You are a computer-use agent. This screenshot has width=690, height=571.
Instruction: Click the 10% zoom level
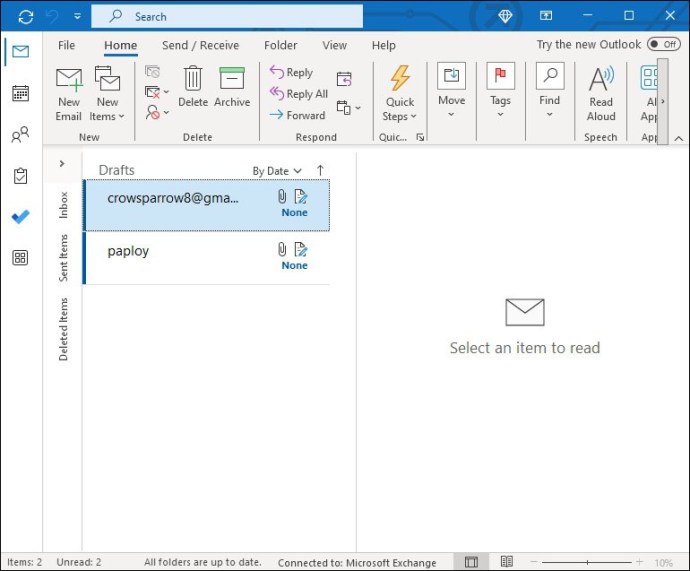tap(664, 563)
